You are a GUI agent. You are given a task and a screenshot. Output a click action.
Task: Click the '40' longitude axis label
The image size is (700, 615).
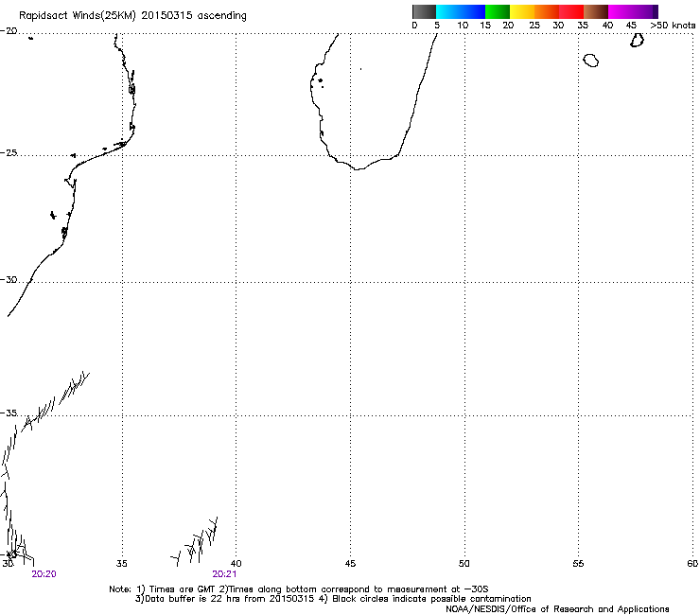(x=236, y=564)
